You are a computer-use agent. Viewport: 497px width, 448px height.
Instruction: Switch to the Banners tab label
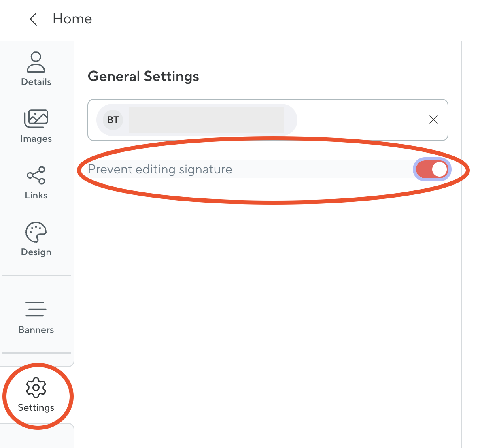point(36,330)
